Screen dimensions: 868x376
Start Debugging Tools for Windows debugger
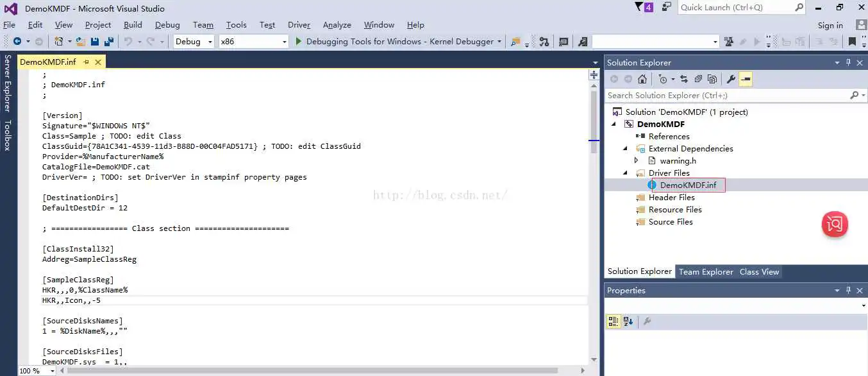click(298, 42)
